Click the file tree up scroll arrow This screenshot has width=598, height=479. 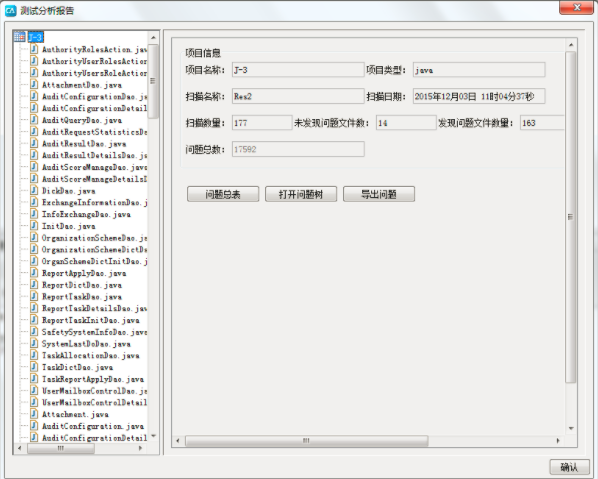pyautogui.click(x=153, y=37)
